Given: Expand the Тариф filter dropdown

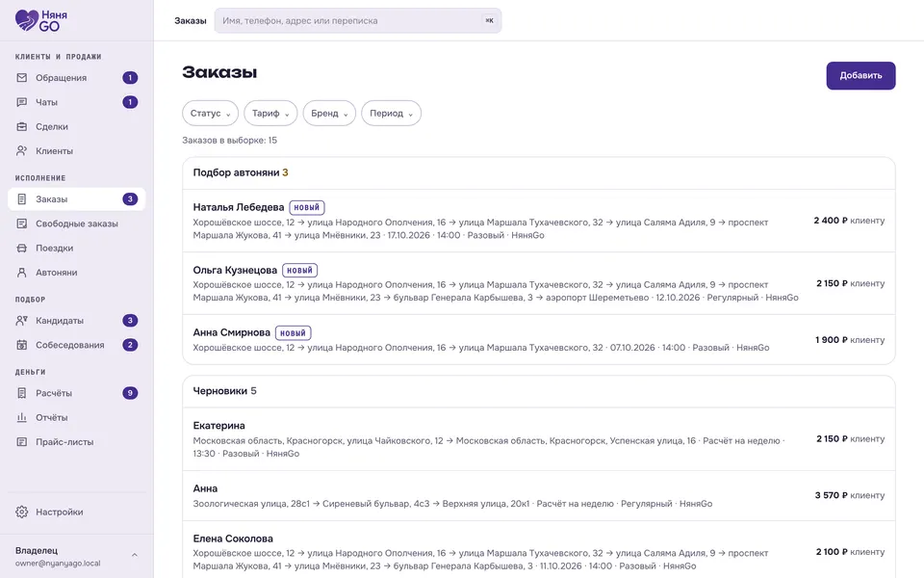Looking at the screenshot, I should pyautogui.click(x=270, y=114).
